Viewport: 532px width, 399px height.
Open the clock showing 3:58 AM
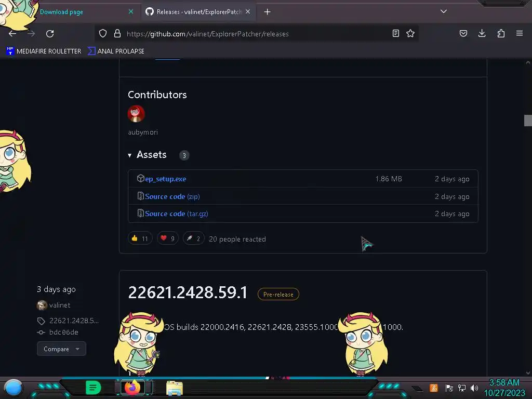pos(504,388)
